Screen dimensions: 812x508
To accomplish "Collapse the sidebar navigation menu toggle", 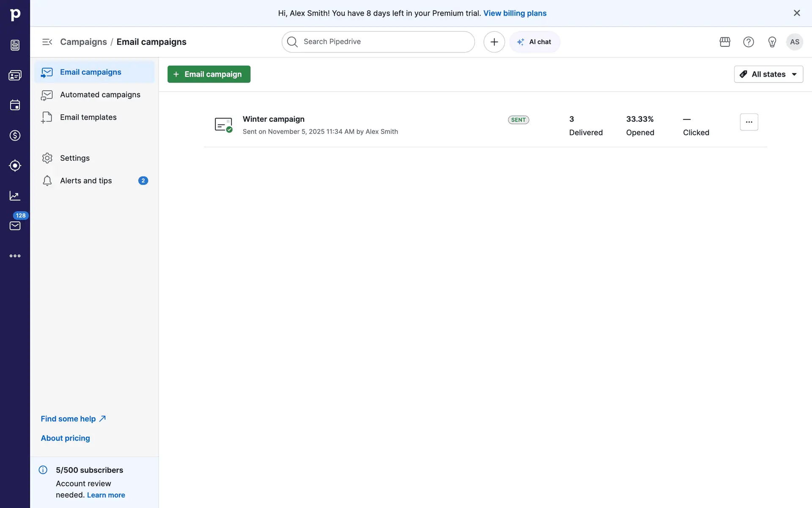I will point(47,42).
